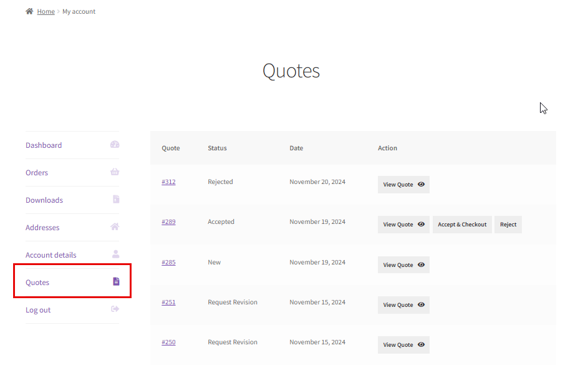
Task: Click the Home breadcrumb link
Action: [46, 11]
